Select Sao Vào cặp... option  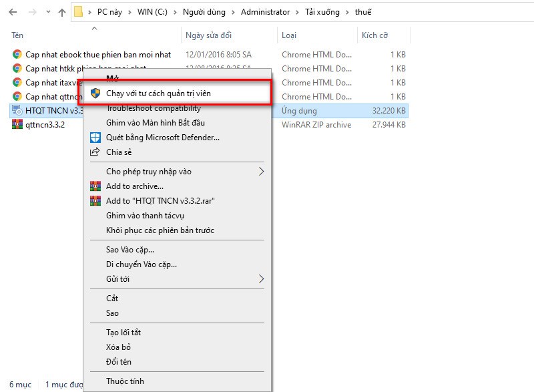point(130,250)
